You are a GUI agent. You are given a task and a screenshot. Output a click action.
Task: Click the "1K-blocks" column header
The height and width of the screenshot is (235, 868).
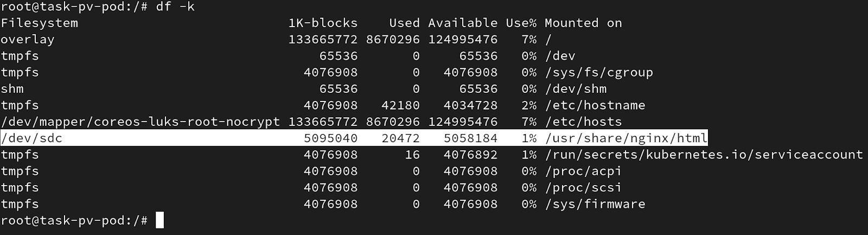323,23
